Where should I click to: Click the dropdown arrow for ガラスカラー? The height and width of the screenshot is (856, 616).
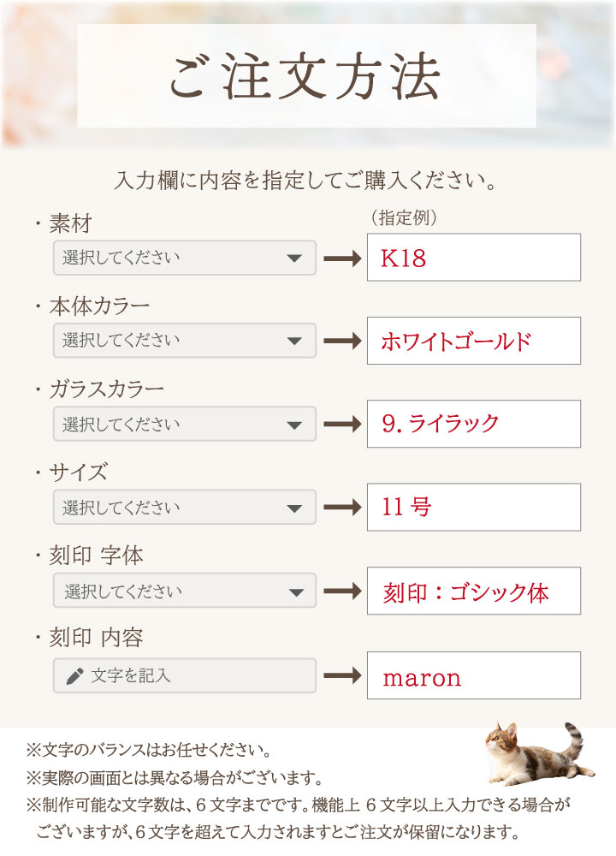click(x=295, y=425)
